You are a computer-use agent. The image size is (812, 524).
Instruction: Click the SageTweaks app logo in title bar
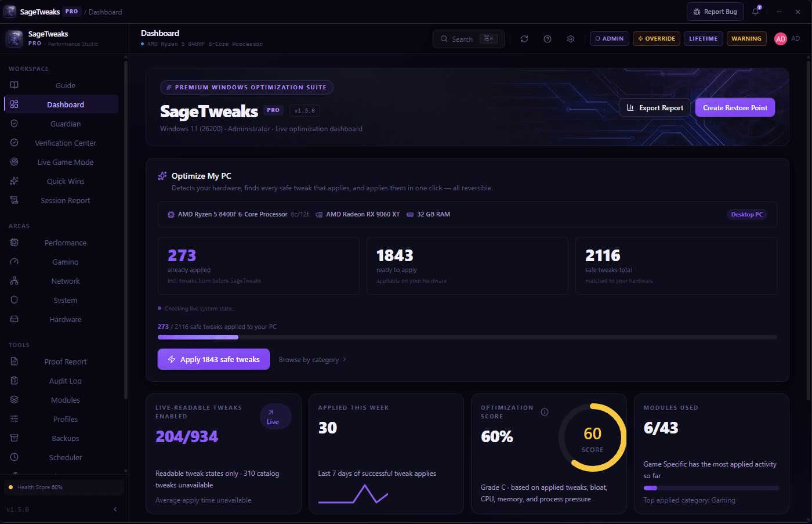click(10, 12)
